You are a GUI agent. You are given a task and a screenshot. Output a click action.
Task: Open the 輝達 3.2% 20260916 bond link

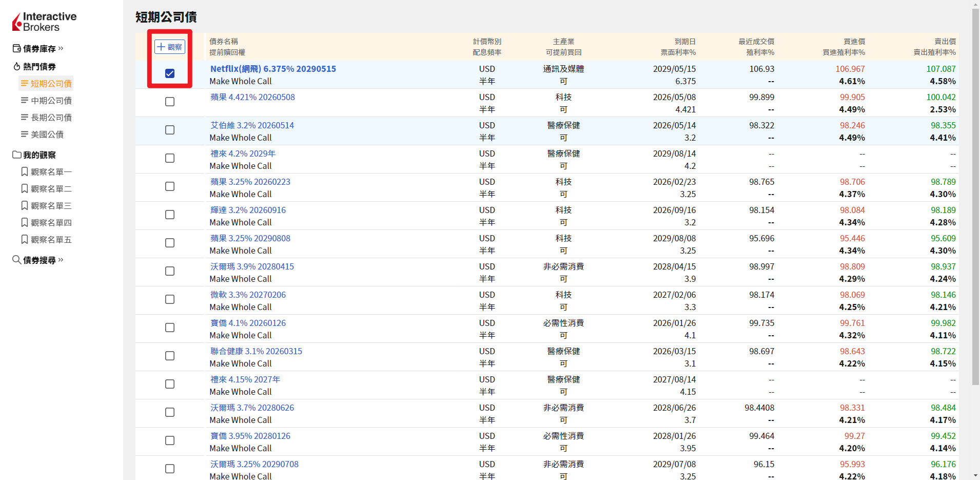click(x=248, y=210)
